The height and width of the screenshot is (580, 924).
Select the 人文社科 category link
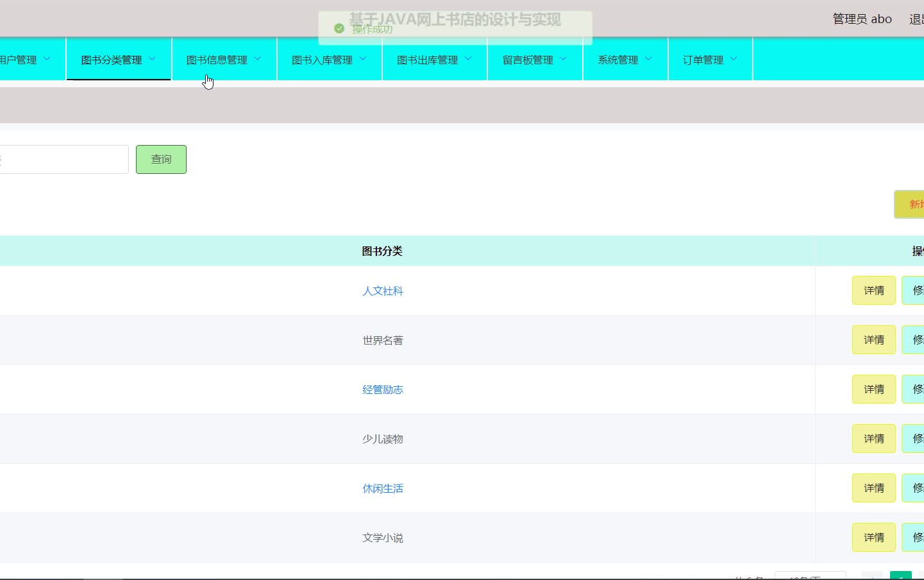click(x=383, y=291)
